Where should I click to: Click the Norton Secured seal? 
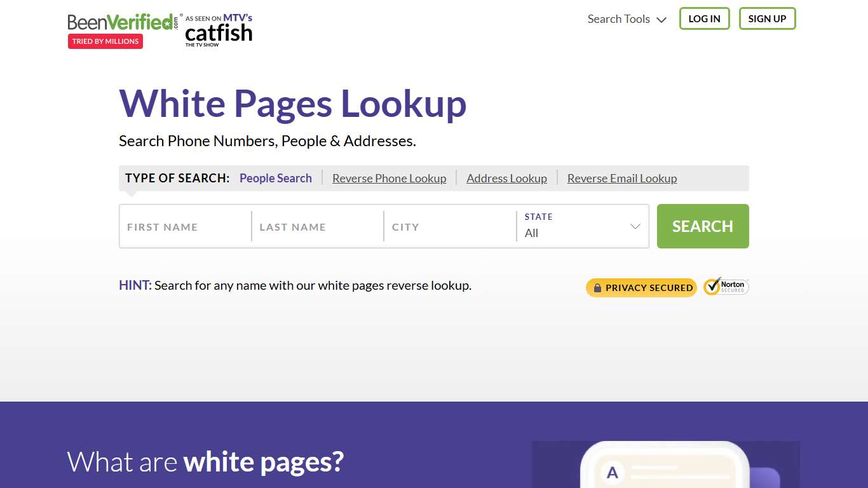click(726, 287)
